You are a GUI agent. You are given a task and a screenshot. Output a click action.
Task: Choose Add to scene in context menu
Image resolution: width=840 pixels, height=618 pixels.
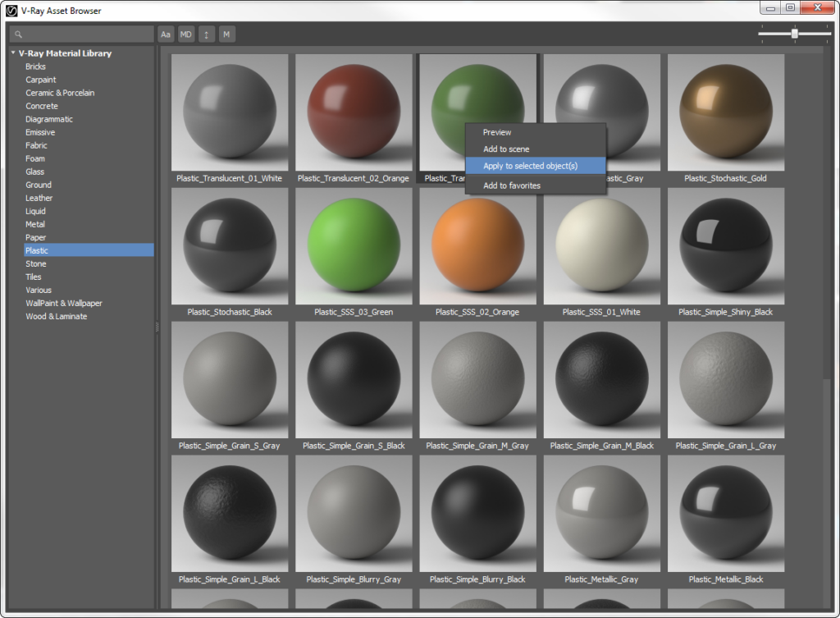[535, 149]
